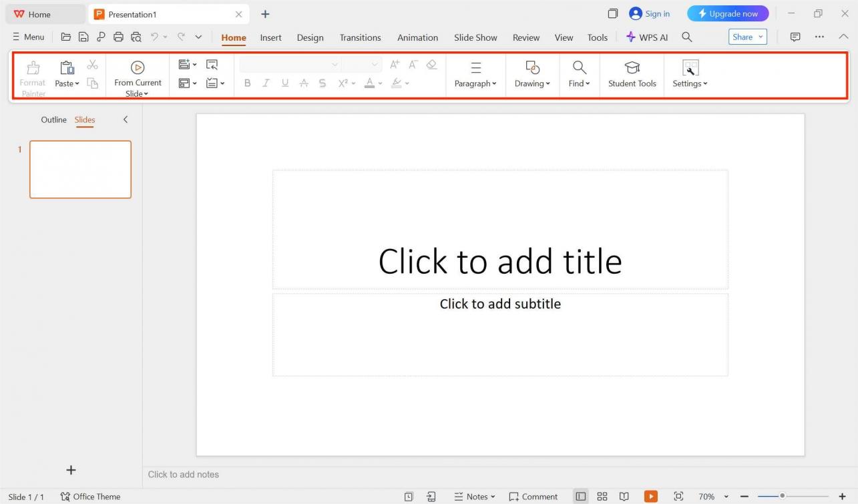
Task: Click the Print icon in quick access toolbar
Action: coord(118,37)
